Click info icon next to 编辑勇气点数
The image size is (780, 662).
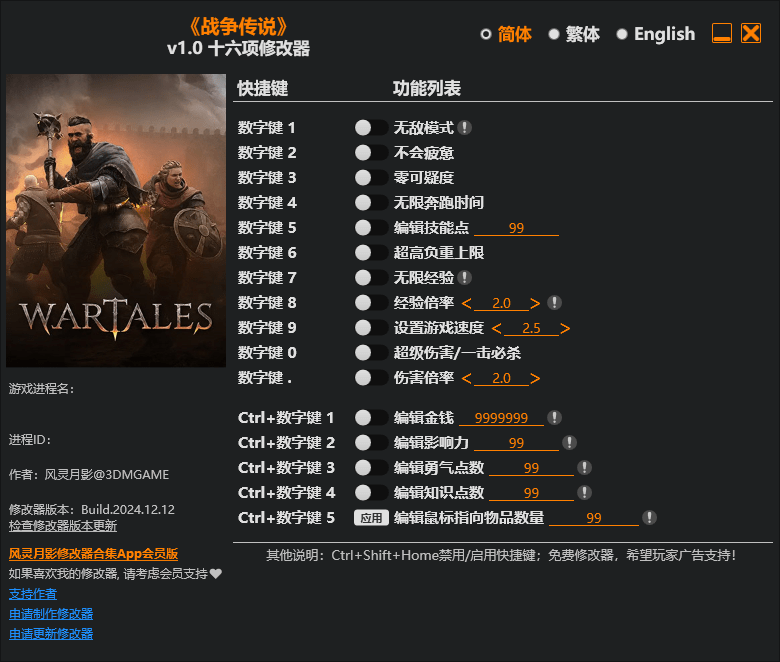[x=584, y=468]
